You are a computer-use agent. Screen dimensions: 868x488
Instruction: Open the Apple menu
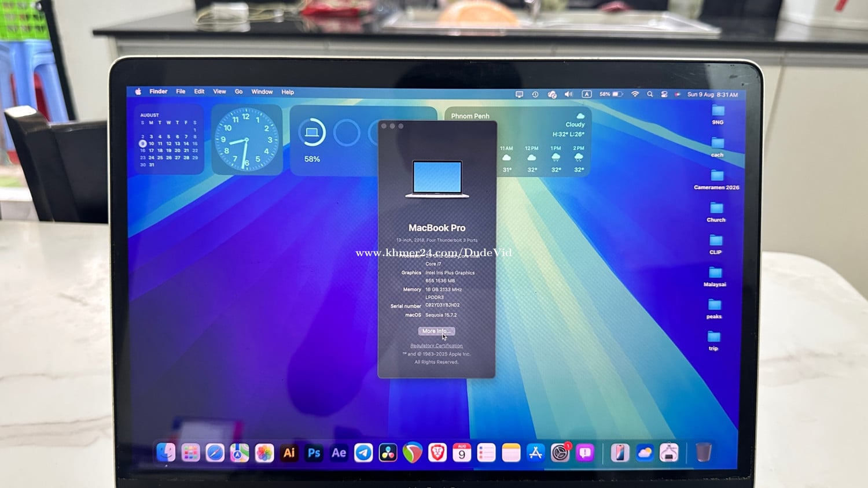click(138, 91)
